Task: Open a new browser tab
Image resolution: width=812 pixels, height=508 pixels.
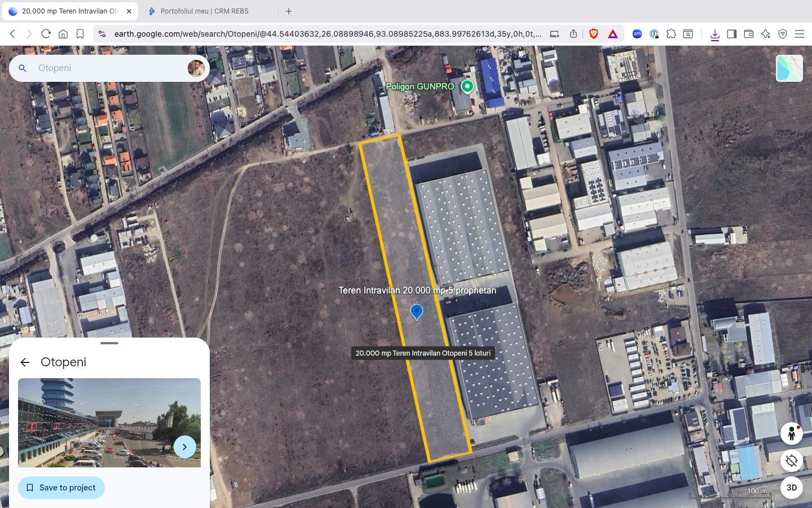Action: (289, 11)
